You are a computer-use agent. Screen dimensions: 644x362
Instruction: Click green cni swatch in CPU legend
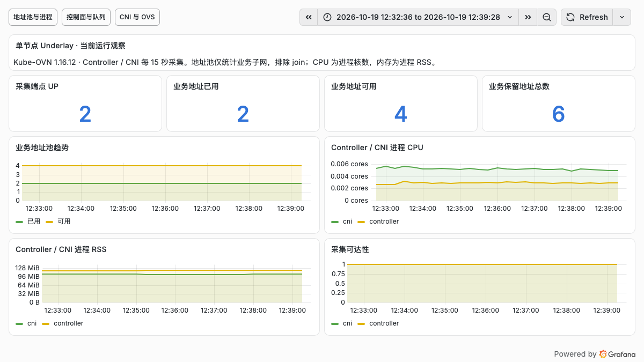335,221
